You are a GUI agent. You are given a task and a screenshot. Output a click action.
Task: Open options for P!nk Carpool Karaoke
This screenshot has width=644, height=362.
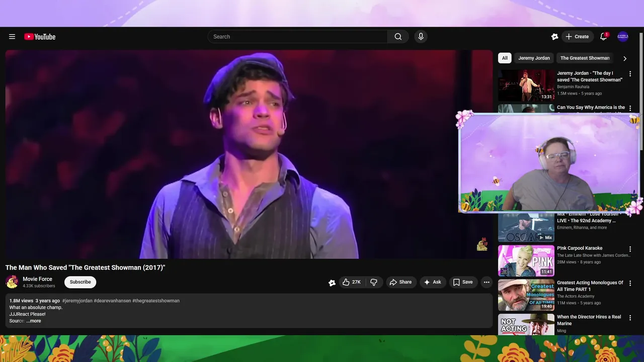coord(630,249)
